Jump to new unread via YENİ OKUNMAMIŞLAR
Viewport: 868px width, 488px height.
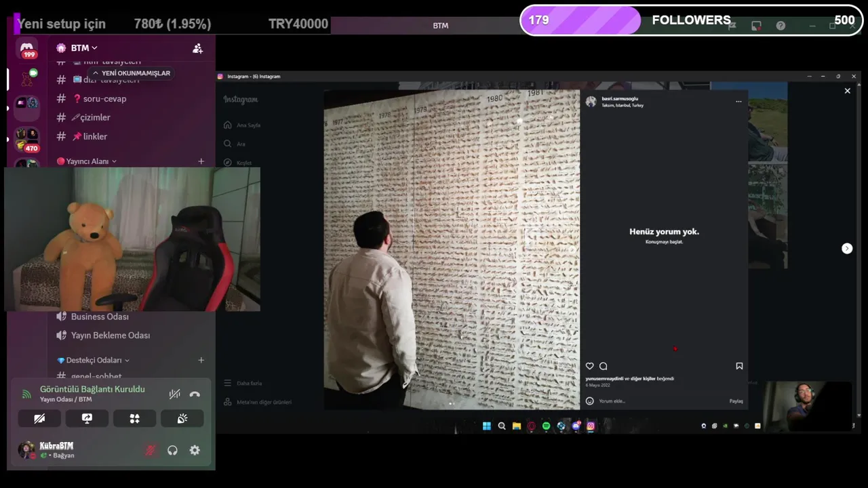131,73
